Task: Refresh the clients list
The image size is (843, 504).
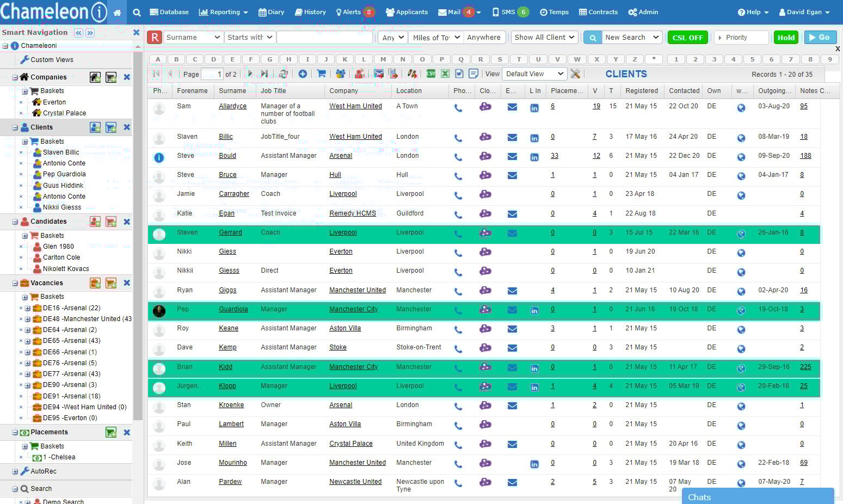Action: pyautogui.click(x=283, y=73)
